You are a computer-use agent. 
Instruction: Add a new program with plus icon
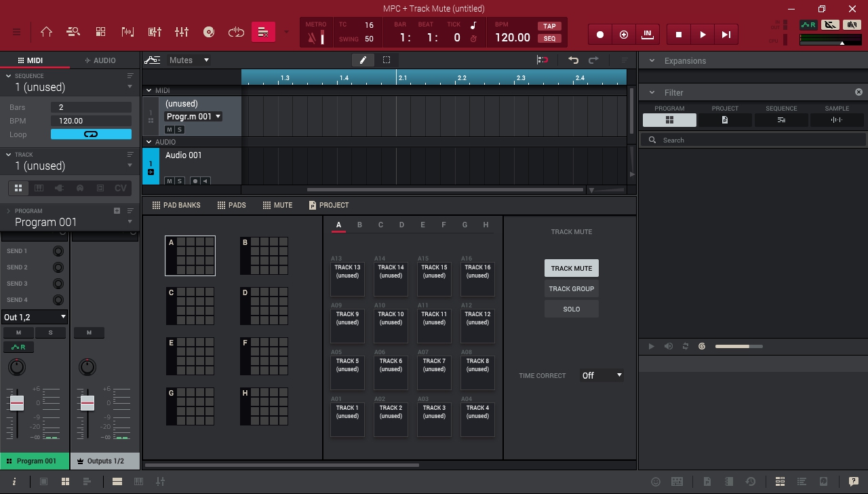tap(117, 211)
